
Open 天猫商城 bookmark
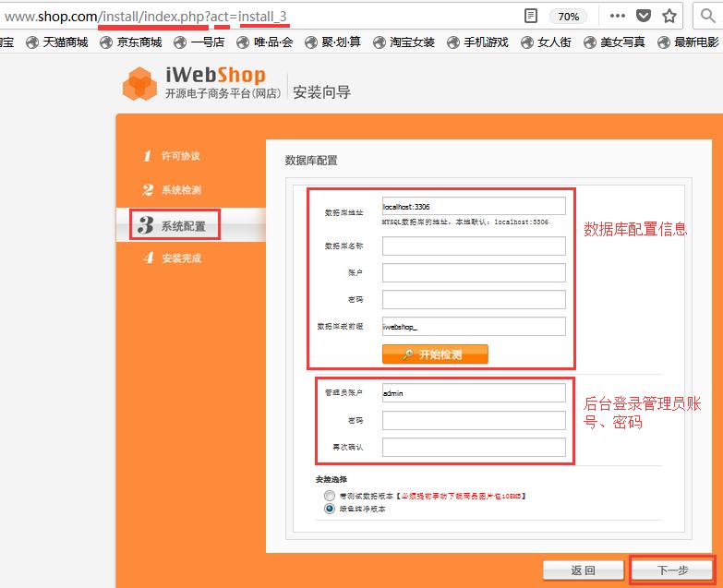(x=56, y=42)
